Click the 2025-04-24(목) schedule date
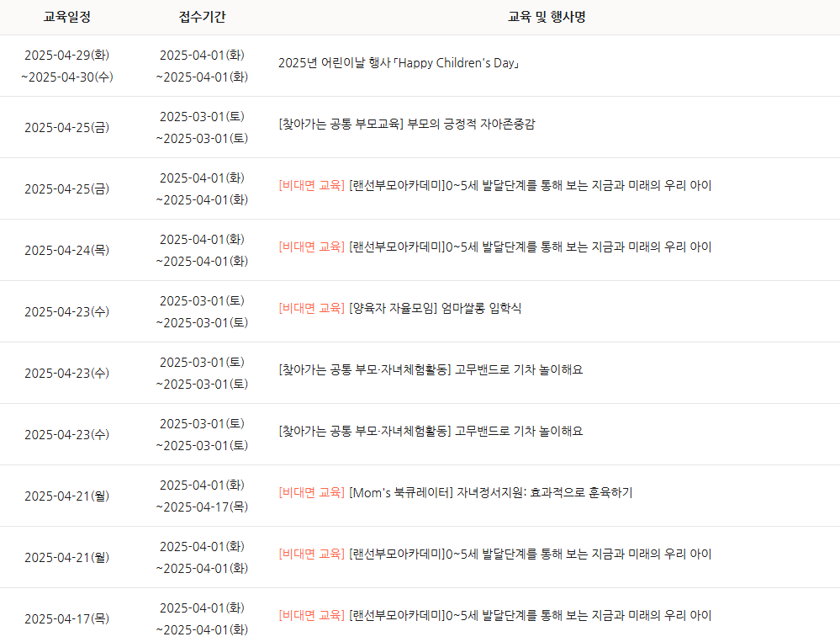The width and height of the screenshot is (840, 642). (x=67, y=250)
